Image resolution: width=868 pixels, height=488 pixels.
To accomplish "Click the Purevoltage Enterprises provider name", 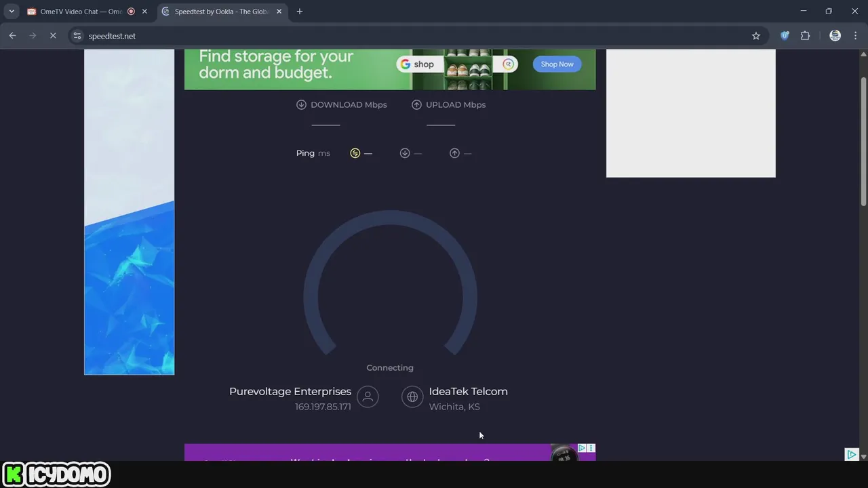I will pos(290,391).
